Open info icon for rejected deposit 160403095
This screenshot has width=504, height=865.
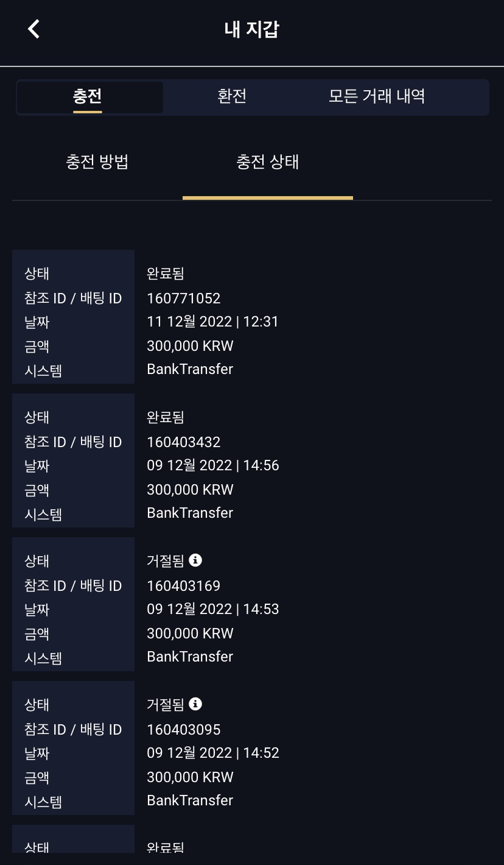pyautogui.click(x=195, y=704)
